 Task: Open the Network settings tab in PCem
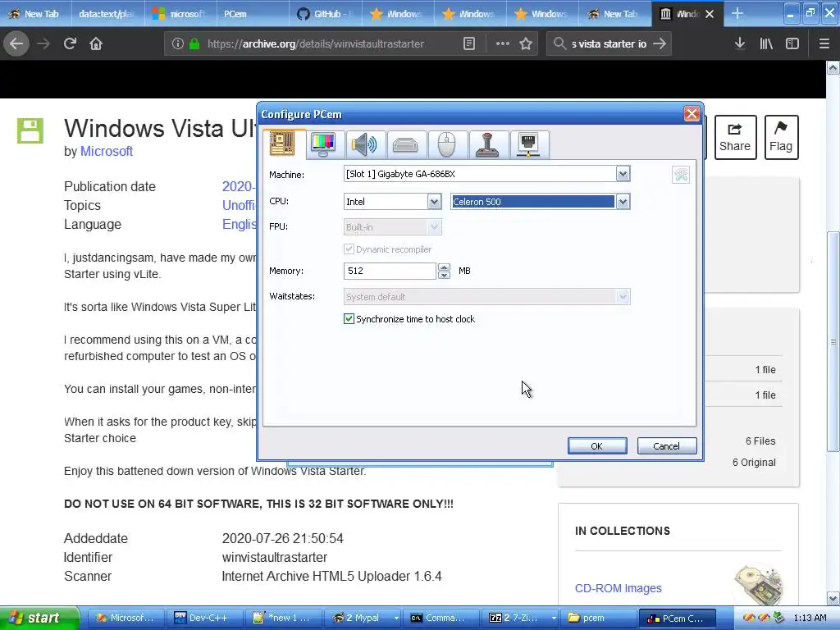[529, 144]
